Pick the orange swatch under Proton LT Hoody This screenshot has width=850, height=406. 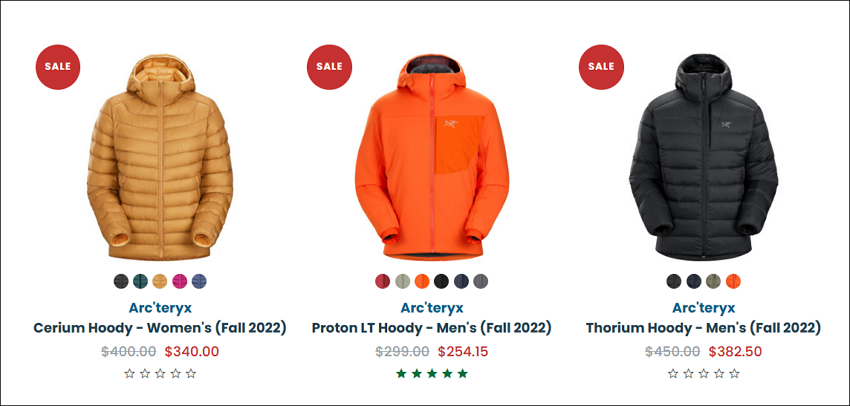tap(422, 281)
